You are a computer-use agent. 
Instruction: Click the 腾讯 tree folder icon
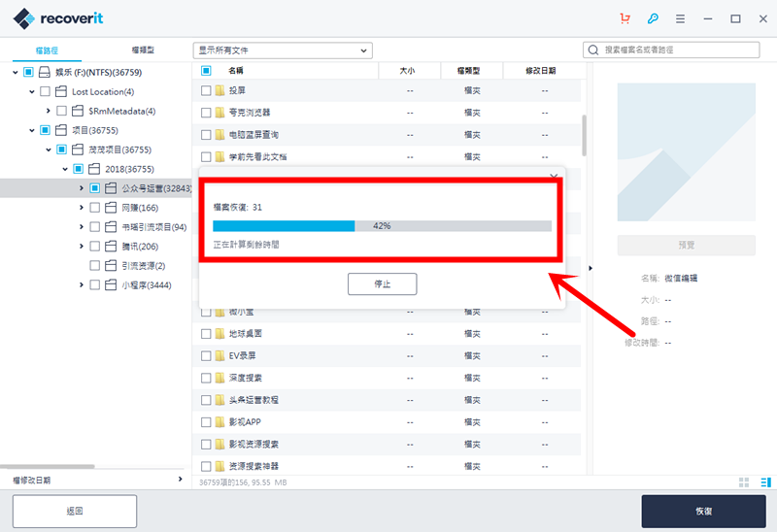[111, 247]
